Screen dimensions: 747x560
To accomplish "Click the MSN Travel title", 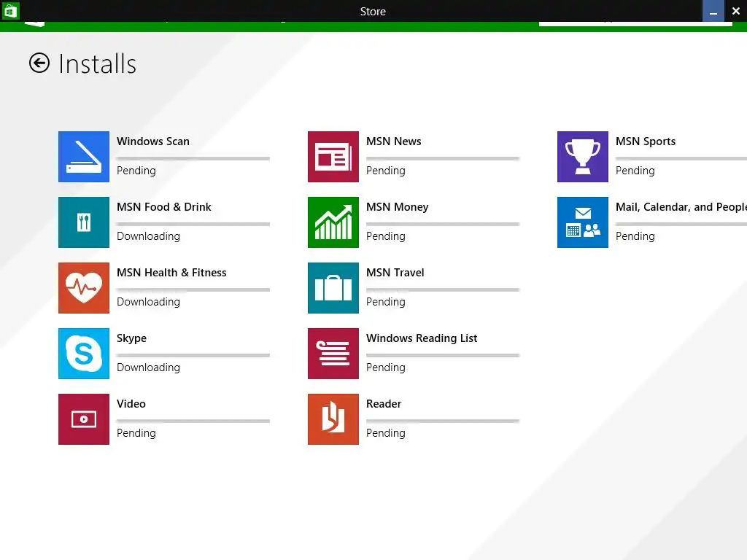I will 395,273.
